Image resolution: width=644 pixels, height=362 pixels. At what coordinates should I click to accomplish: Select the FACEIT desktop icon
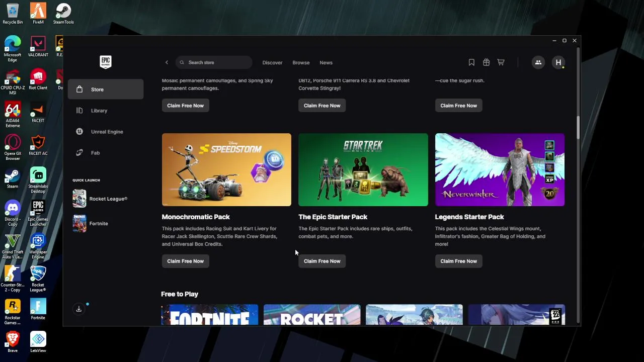(38, 112)
